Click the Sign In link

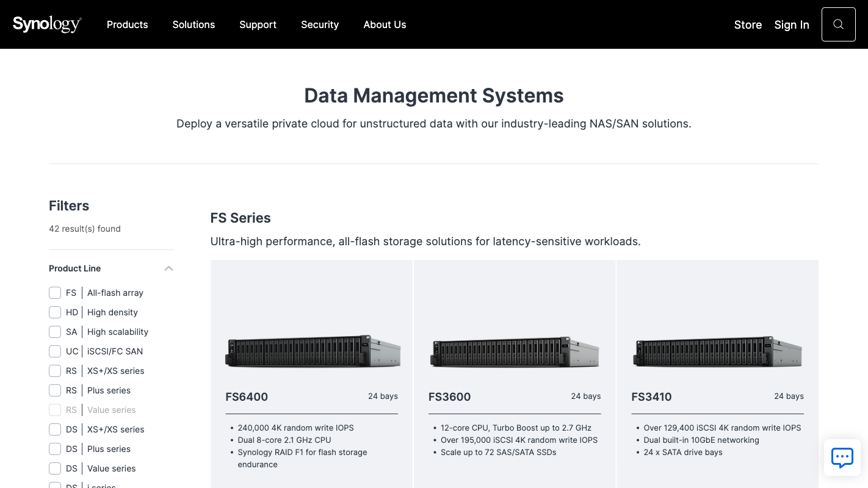792,24
